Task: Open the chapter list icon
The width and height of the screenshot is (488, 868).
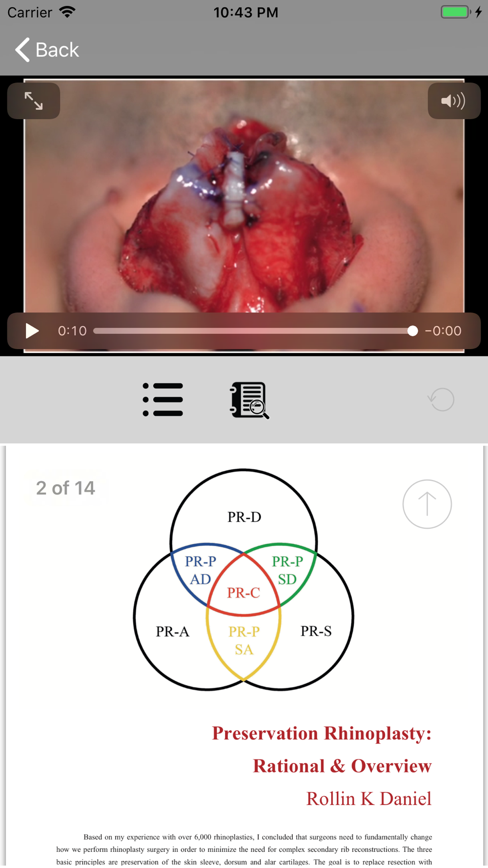Action: pos(163,400)
